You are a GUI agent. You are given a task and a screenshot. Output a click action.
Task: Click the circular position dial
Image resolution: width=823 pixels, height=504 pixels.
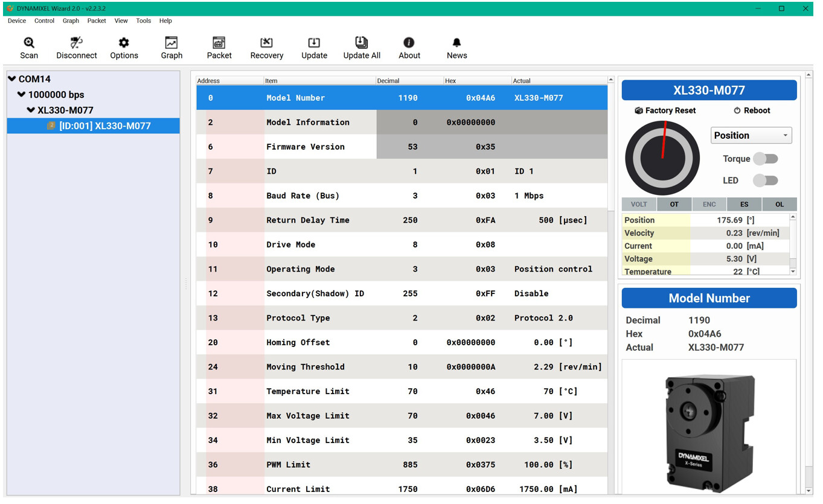pos(662,158)
